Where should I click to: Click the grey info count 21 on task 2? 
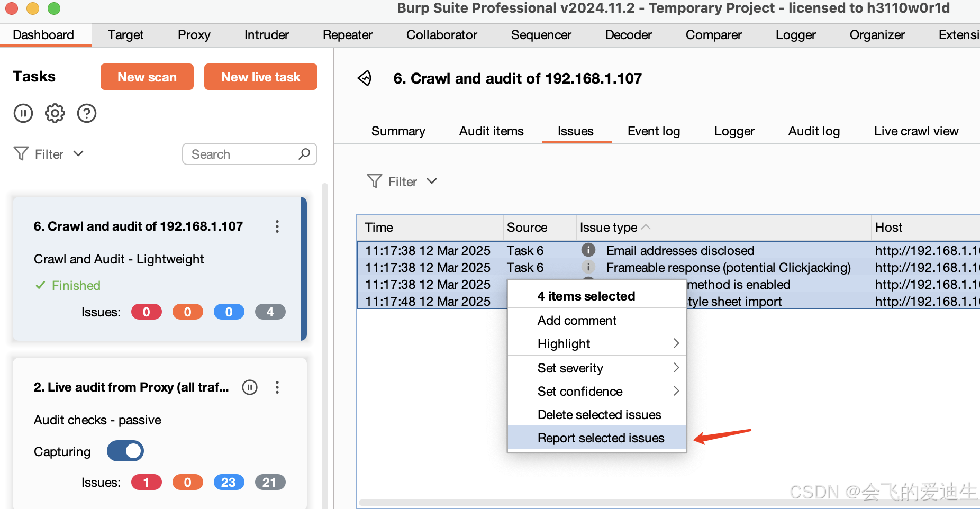[270, 483]
